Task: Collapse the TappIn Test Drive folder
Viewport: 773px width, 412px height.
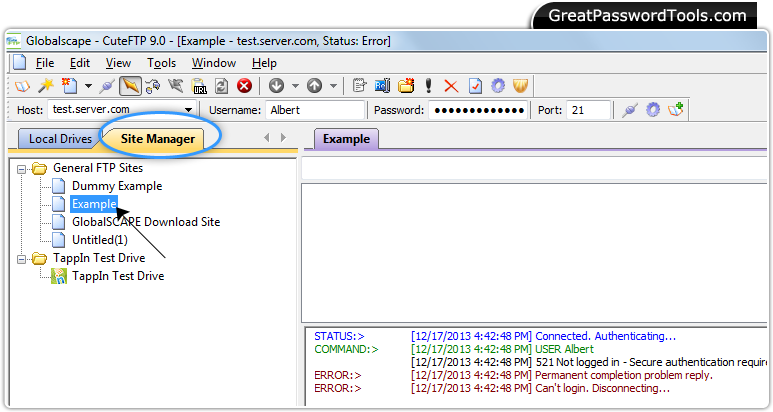Action: [21, 259]
